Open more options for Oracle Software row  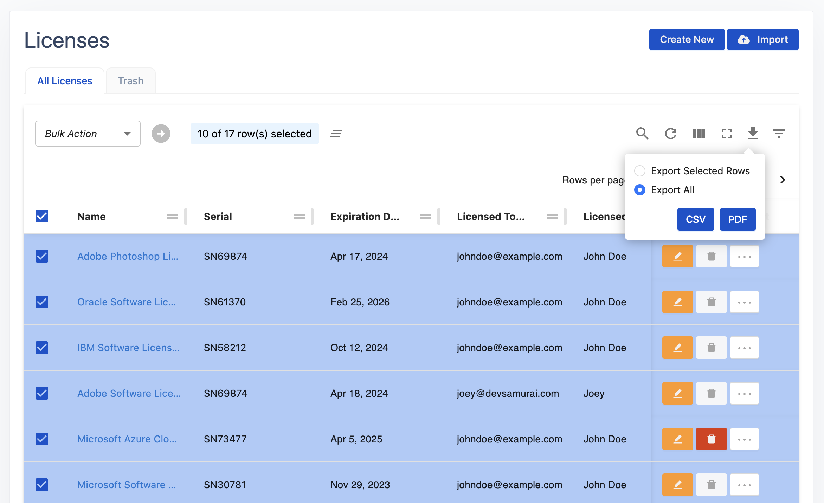pos(744,302)
